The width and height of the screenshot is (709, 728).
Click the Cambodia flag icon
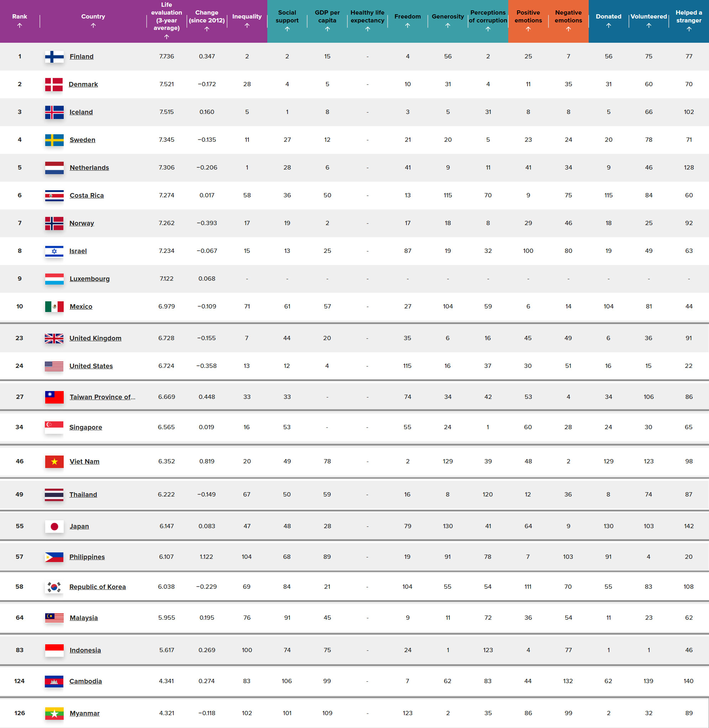[54, 681]
